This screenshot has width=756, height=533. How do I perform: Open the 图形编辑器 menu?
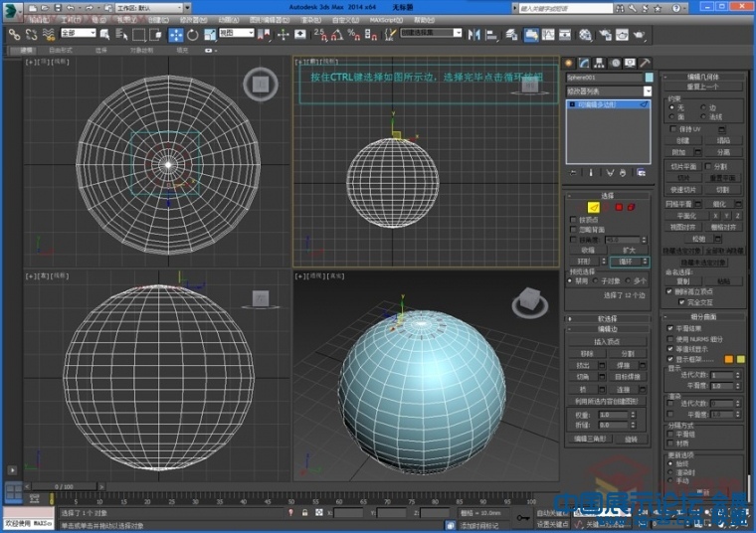(x=270, y=20)
